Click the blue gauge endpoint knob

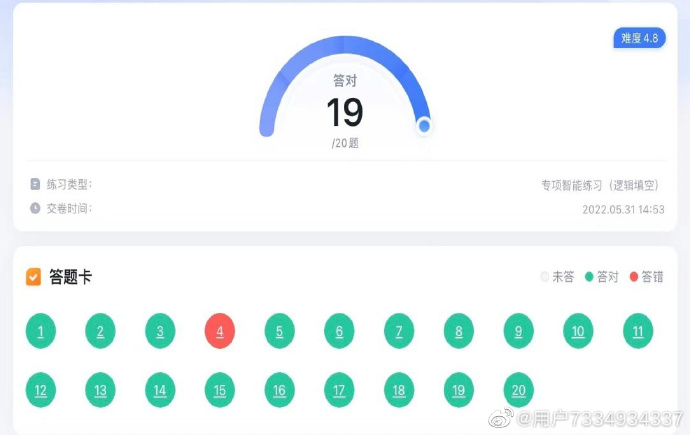(x=424, y=126)
